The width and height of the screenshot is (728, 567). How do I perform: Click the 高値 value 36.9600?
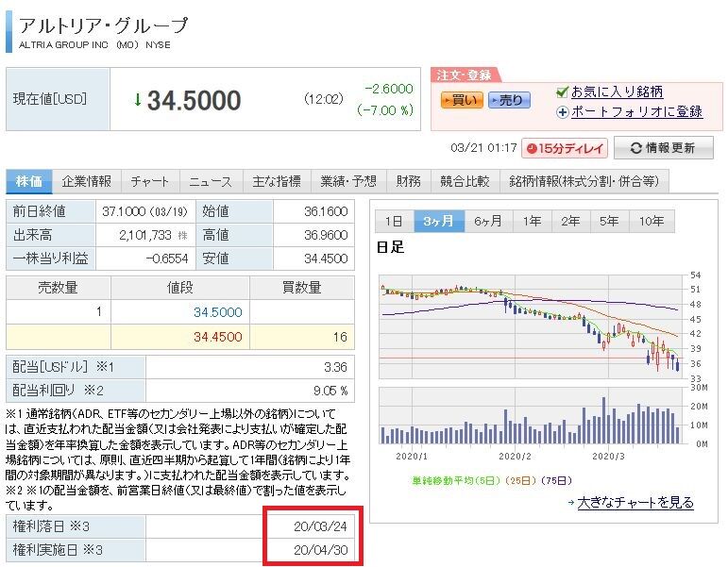326,235
